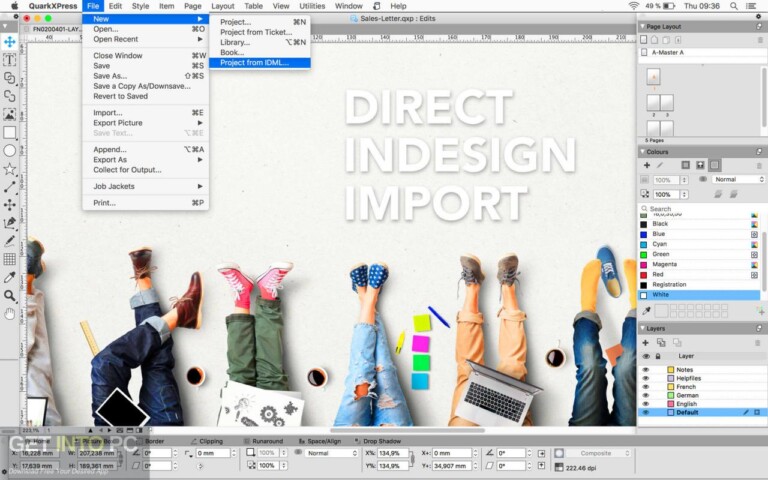Select the Bezier Pen tool
The height and width of the screenshot is (480, 768).
click(9, 223)
